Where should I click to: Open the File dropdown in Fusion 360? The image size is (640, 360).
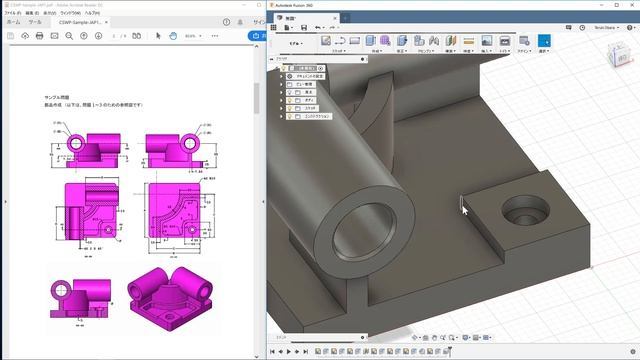[289, 27]
